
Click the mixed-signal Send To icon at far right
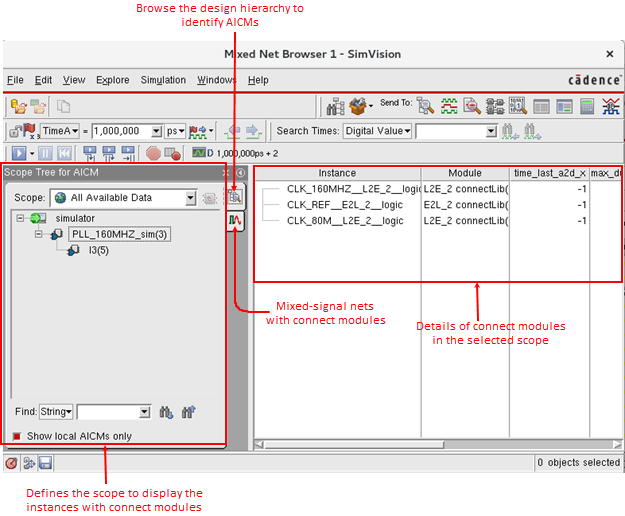point(611,106)
